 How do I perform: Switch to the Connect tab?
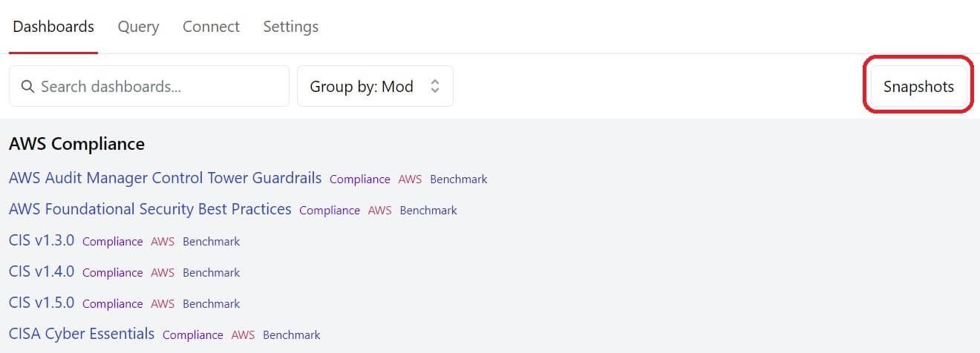[x=211, y=27]
